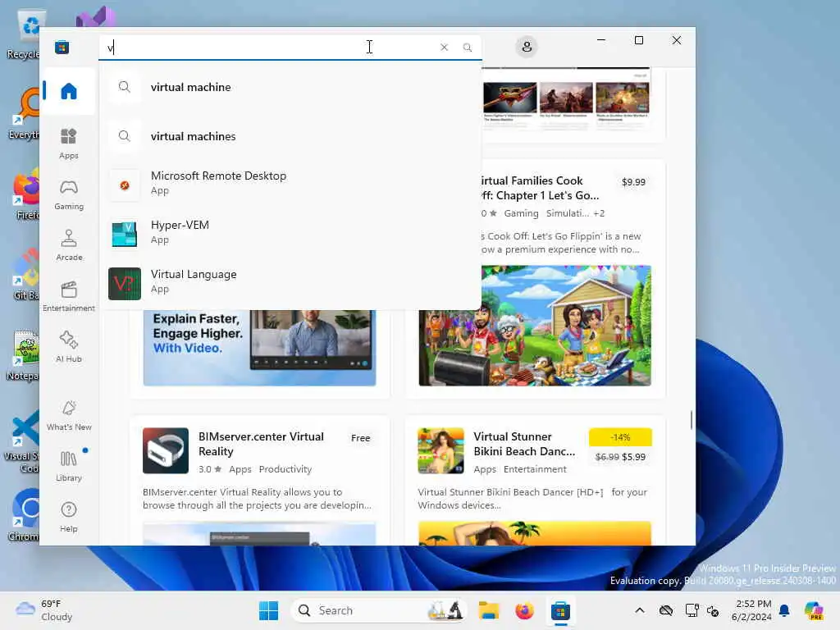This screenshot has height=630, width=840.
Task: Click the first game screenshot thumbnail at top
Action: coord(509,98)
